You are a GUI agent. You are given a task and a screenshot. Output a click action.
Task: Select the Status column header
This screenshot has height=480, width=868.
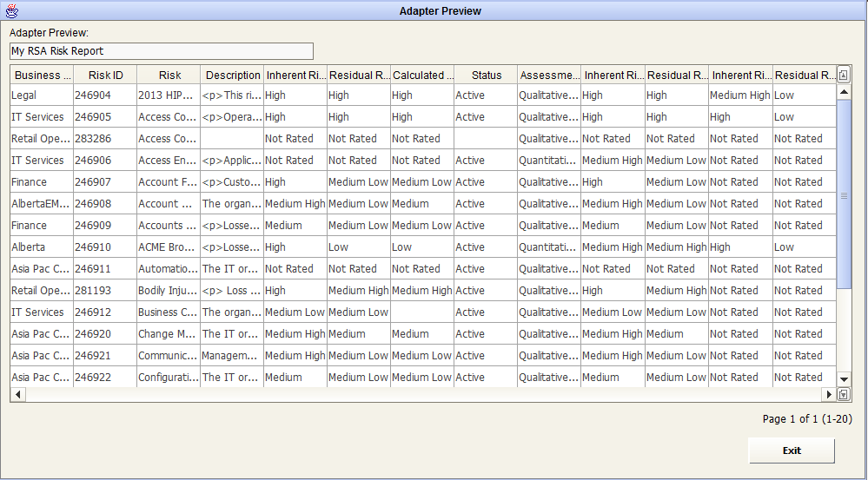tap(486, 76)
